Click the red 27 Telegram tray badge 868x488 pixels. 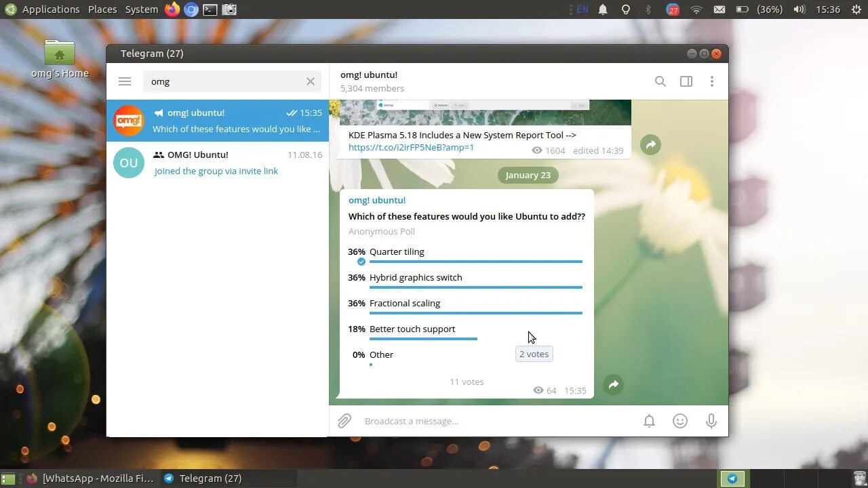point(673,9)
